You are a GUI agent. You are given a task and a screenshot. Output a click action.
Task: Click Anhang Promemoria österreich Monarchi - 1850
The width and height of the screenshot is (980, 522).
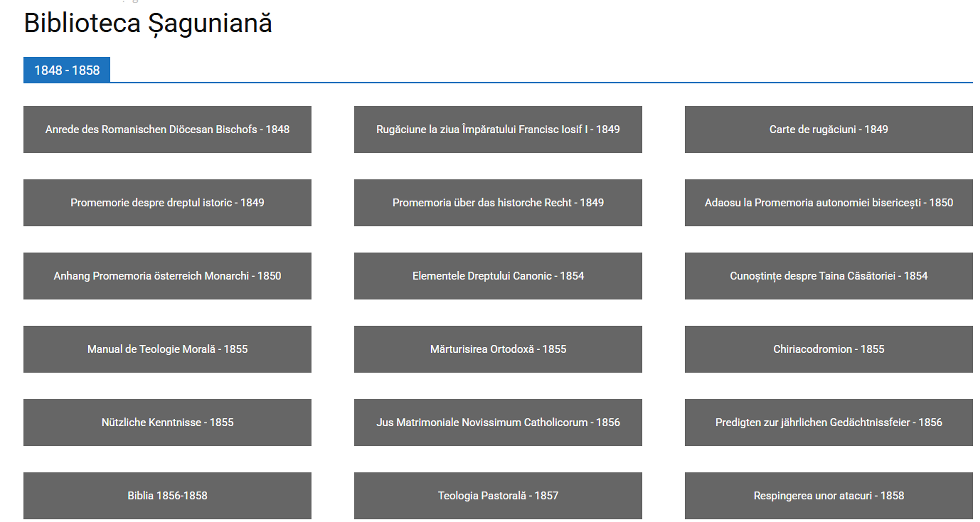167,276
